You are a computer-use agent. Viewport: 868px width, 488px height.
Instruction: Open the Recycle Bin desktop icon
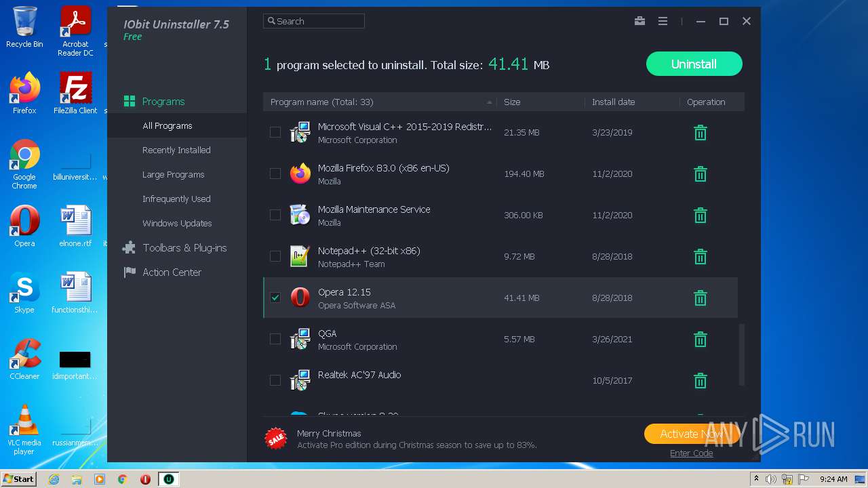(24, 27)
